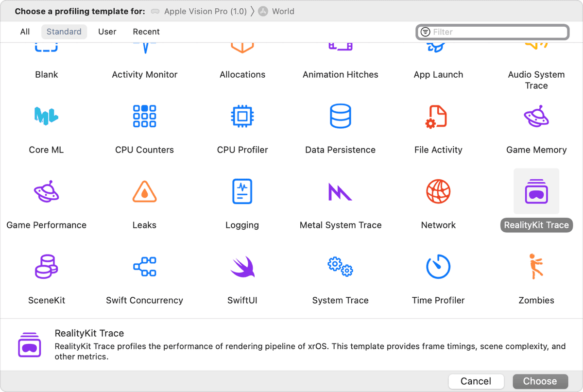583x392 pixels.
Task: Click the Metal System Trace label
Action: click(341, 225)
